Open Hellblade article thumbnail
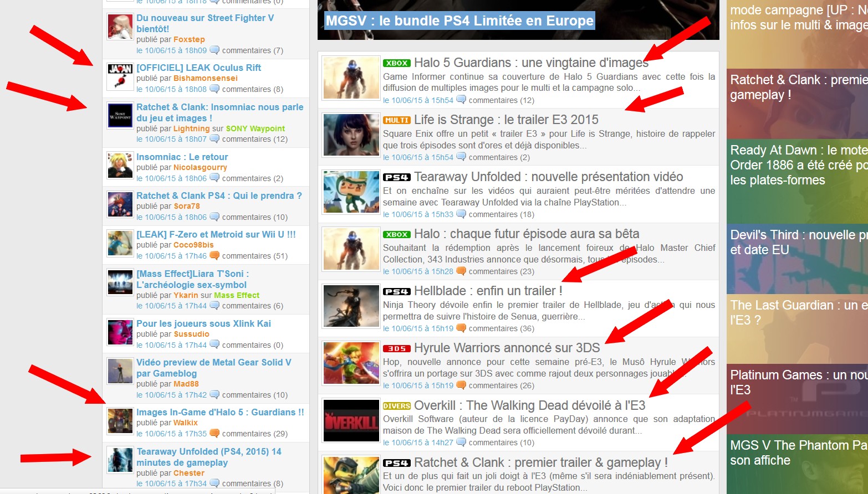Viewport: 868px width, 494px height. [x=351, y=306]
